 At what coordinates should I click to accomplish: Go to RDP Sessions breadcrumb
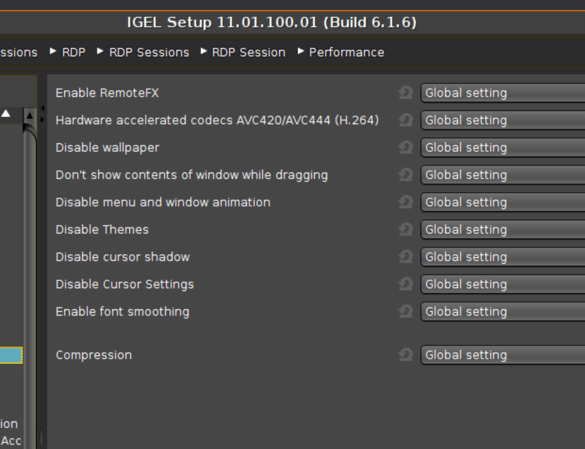(x=149, y=52)
